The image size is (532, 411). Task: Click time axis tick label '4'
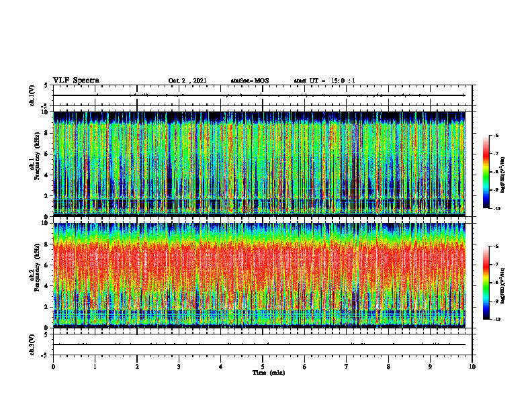tap(221, 367)
